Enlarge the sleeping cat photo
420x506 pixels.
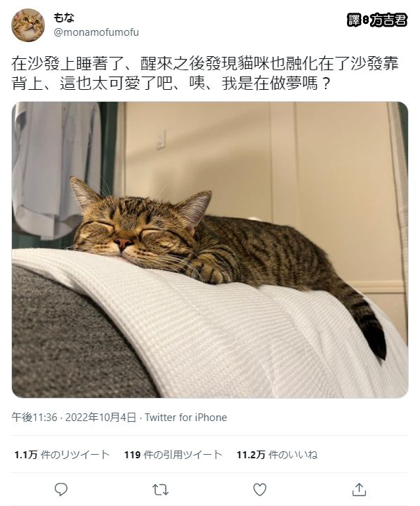tap(210, 250)
